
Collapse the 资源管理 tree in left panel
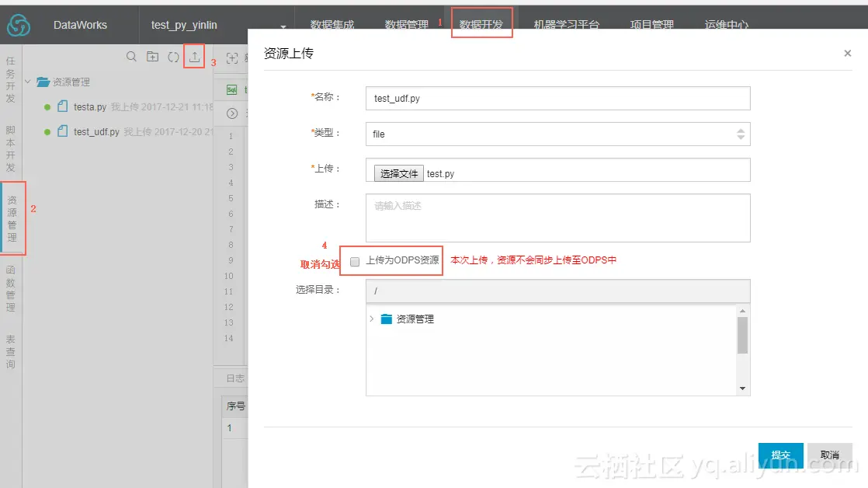coord(28,82)
